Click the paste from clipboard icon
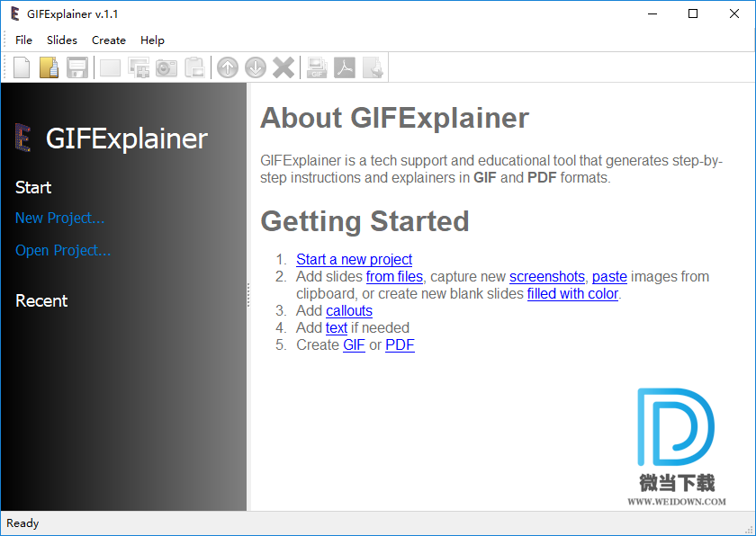This screenshot has width=756, height=536. (x=194, y=67)
